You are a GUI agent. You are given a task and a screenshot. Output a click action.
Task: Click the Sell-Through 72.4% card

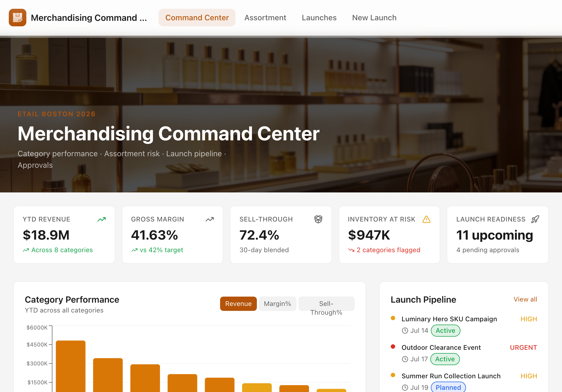pyautogui.click(x=281, y=235)
